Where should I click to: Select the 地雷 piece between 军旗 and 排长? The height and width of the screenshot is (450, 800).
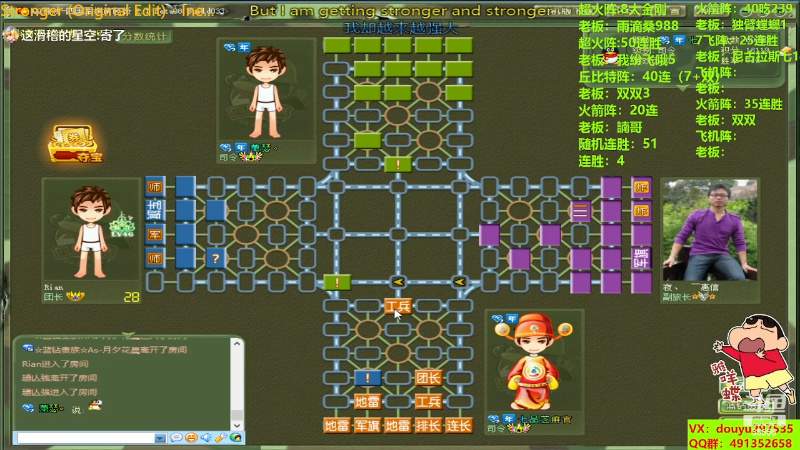(397, 425)
